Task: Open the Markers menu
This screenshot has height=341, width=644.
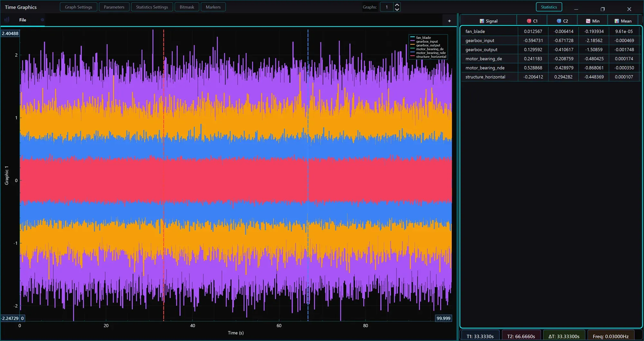Action: coord(213,7)
